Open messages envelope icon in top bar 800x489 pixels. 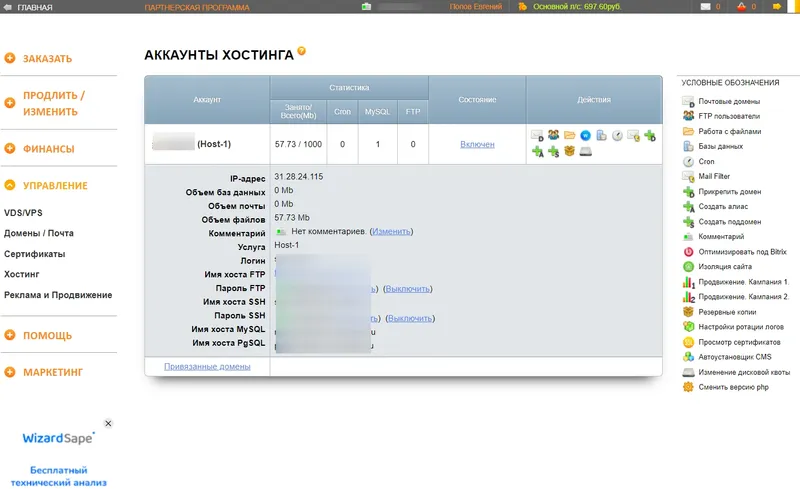coord(705,7)
